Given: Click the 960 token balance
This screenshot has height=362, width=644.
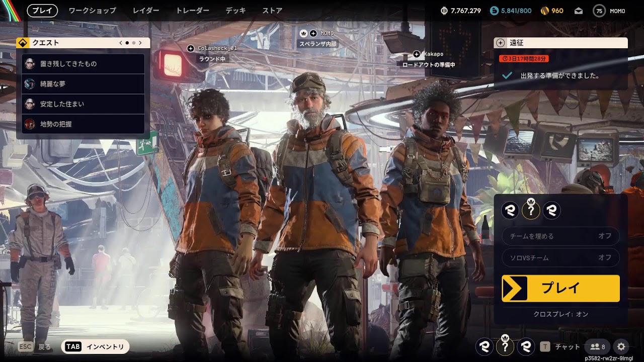Looking at the screenshot, I should pos(557,11).
